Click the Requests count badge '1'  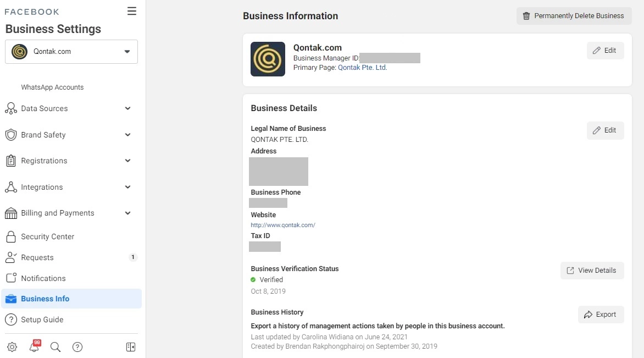point(132,257)
